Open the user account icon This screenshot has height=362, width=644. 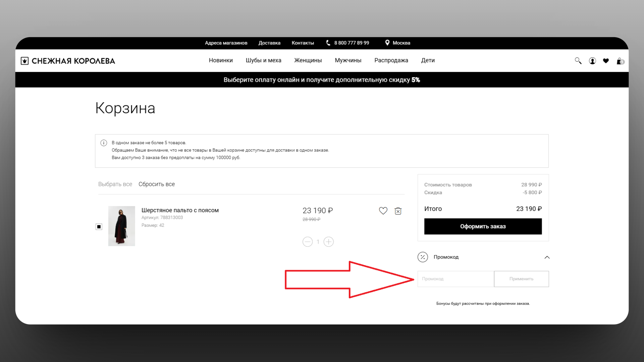point(592,61)
